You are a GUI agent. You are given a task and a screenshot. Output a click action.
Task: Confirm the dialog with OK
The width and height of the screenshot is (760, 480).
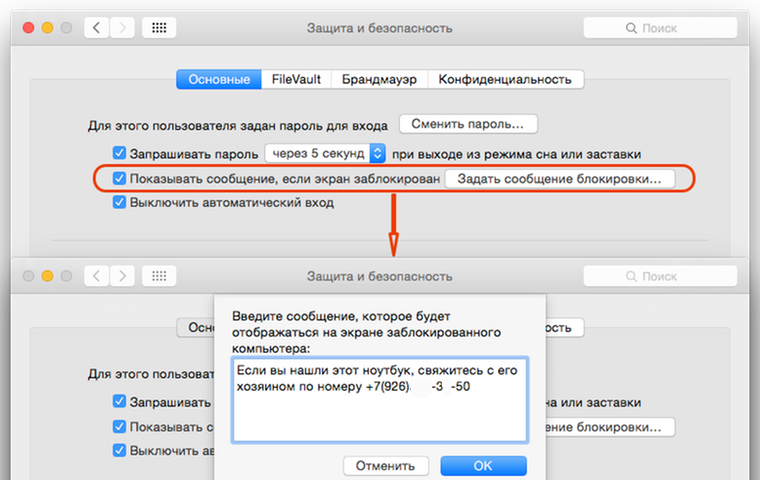483,466
